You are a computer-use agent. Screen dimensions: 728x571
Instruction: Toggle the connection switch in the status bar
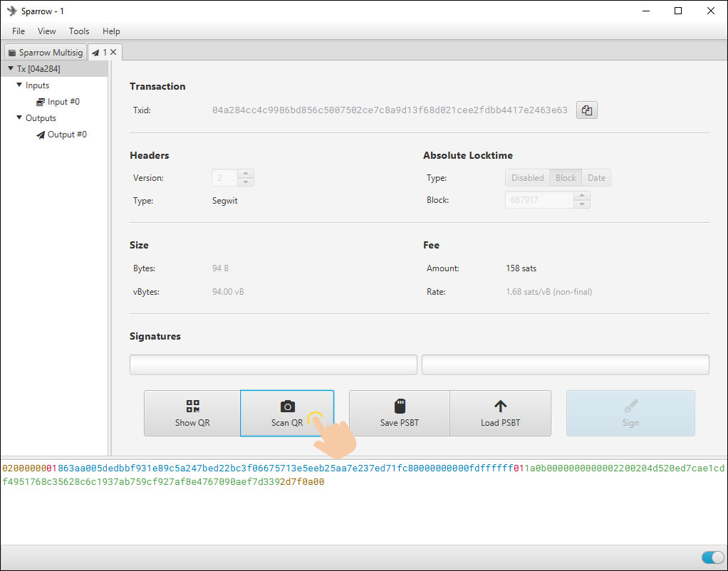click(712, 557)
